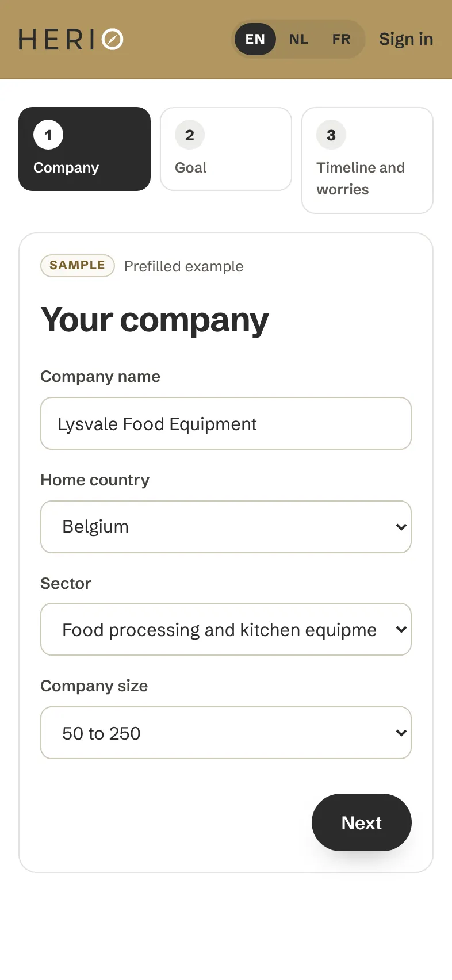Click the step 1 number circle
Viewport: 452px width, 980px height.
pos(48,135)
